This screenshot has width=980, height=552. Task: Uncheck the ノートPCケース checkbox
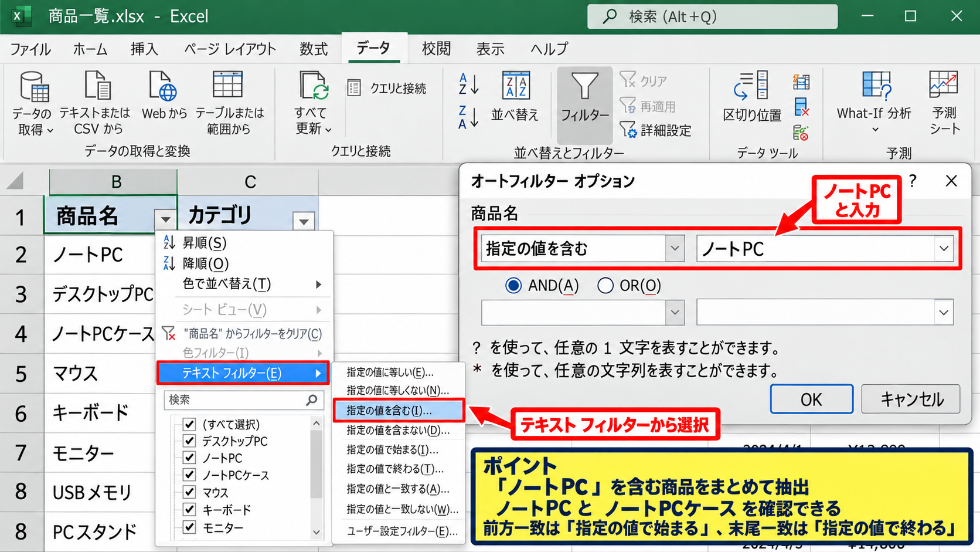click(189, 475)
